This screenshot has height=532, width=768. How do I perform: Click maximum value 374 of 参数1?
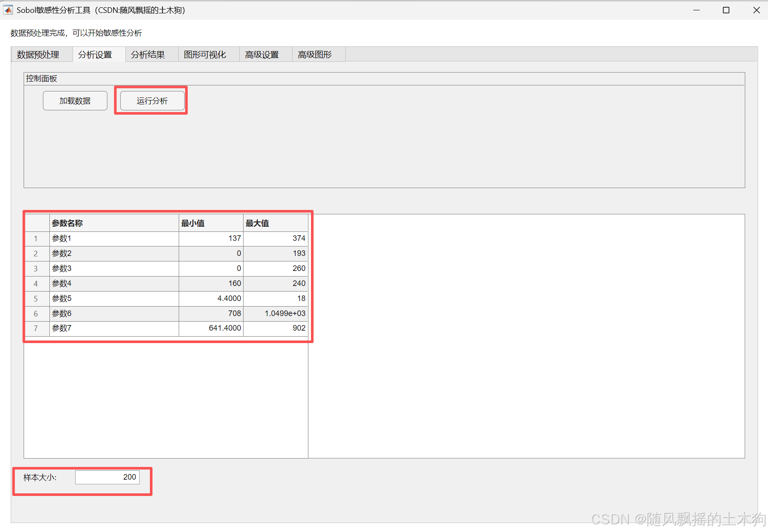tap(275, 239)
